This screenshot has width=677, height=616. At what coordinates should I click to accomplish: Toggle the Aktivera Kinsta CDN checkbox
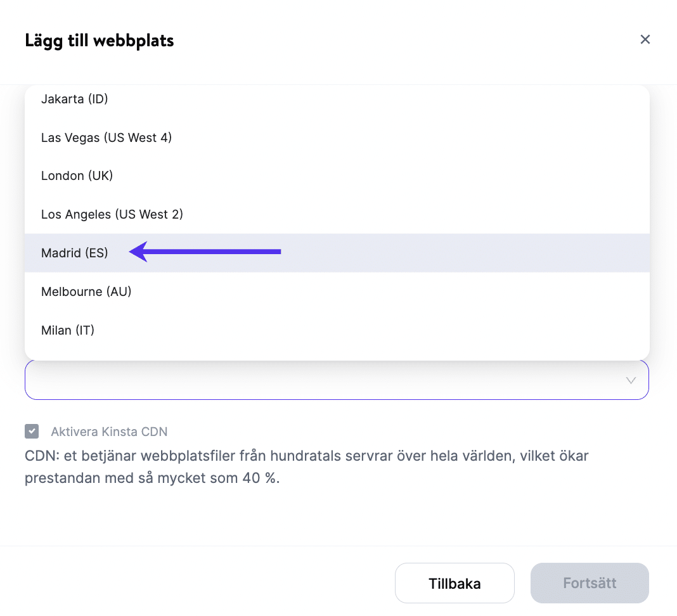tap(32, 432)
